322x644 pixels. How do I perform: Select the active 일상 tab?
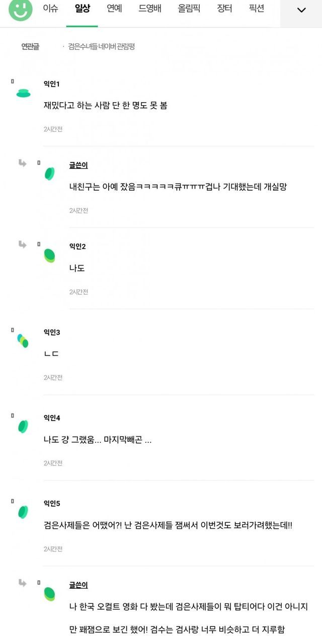pos(82,9)
